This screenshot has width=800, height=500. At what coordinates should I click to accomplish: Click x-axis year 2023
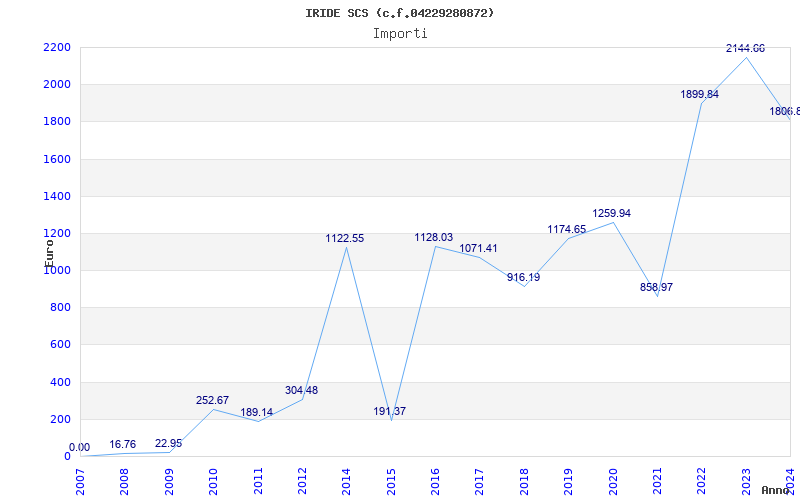746,482
